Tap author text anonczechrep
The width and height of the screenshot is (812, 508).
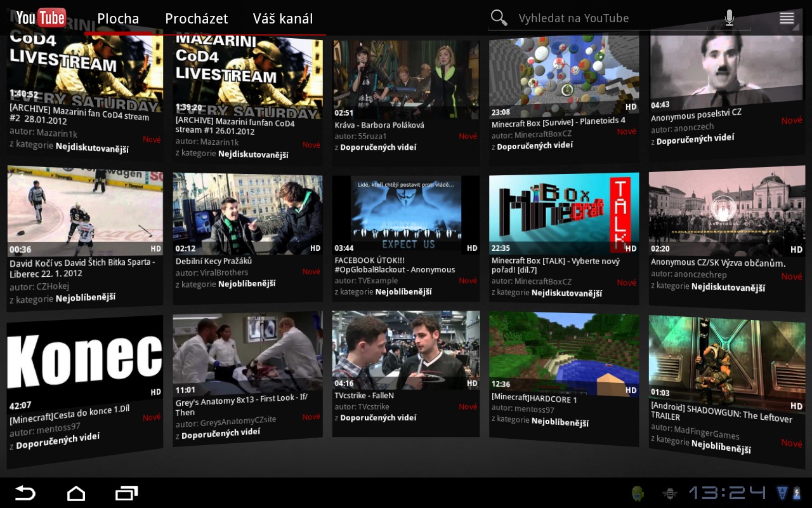coord(700,274)
